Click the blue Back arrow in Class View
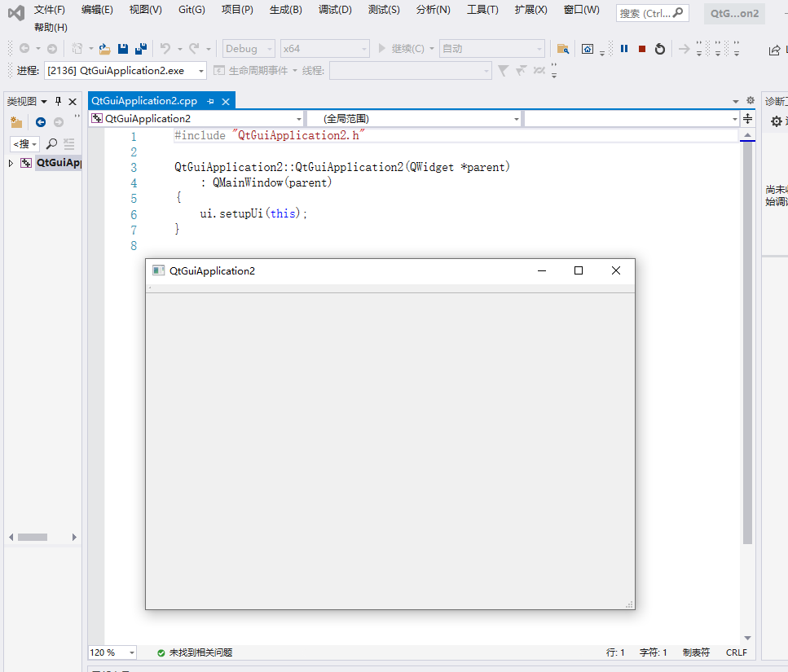The image size is (788, 672). click(x=41, y=122)
